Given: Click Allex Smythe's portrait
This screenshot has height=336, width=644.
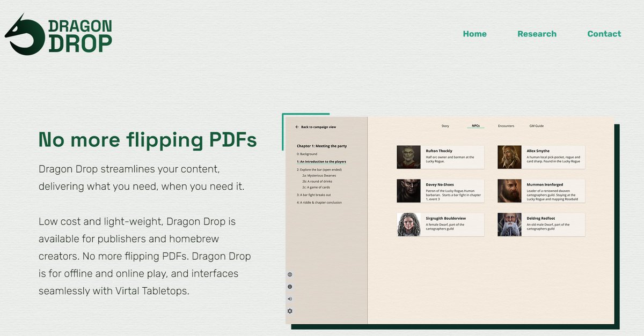Looking at the screenshot, I should coord(509,157).
